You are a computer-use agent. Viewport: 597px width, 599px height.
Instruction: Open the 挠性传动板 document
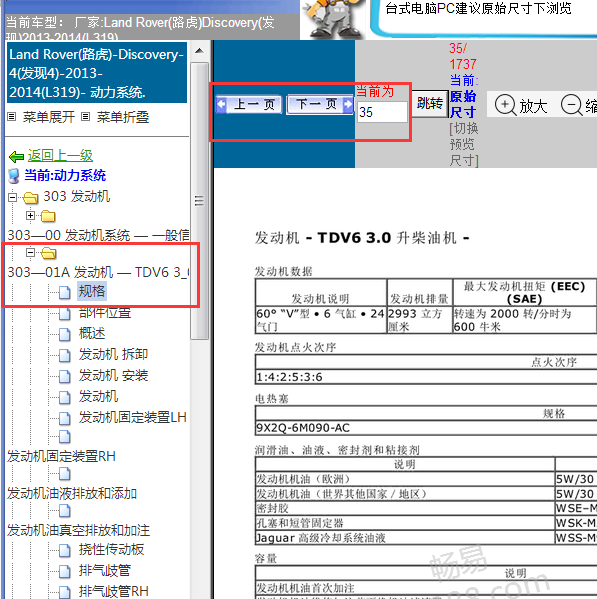click(x=111, y=549)
